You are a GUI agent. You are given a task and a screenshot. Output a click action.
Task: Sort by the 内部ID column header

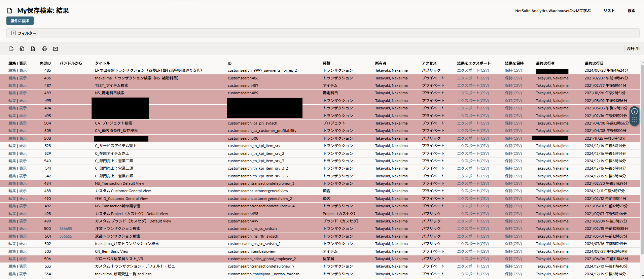(45, 63)
